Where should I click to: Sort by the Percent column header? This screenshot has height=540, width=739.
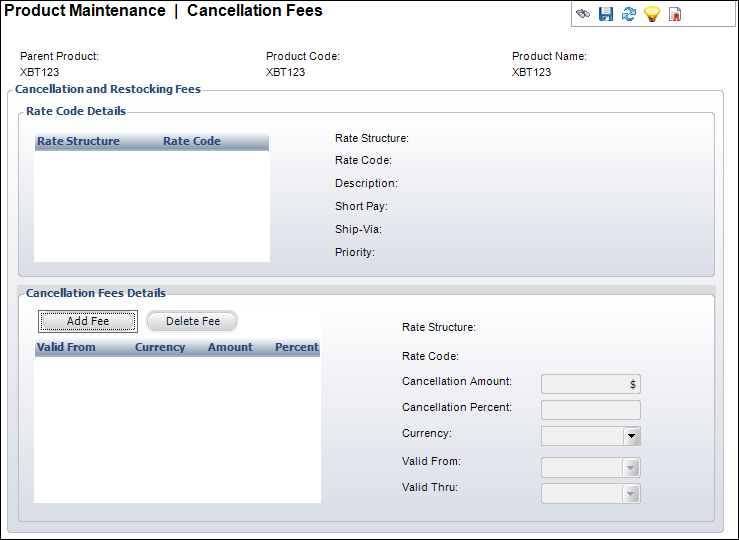(297, 347)
